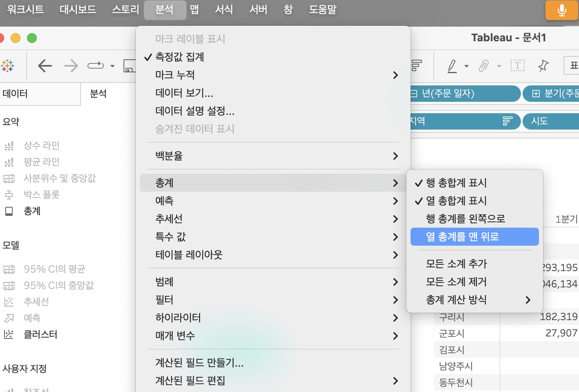Select 클러스터 in the model section
Image resolution: width=579 pixels, height=392 pixels.
pyautogui.click(x=40, y=334)
